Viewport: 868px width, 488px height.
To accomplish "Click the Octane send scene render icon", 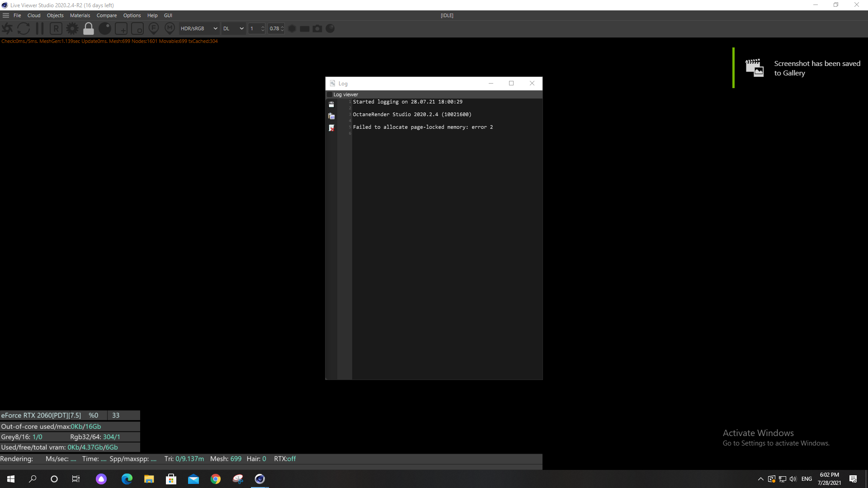I will point(7,28).
